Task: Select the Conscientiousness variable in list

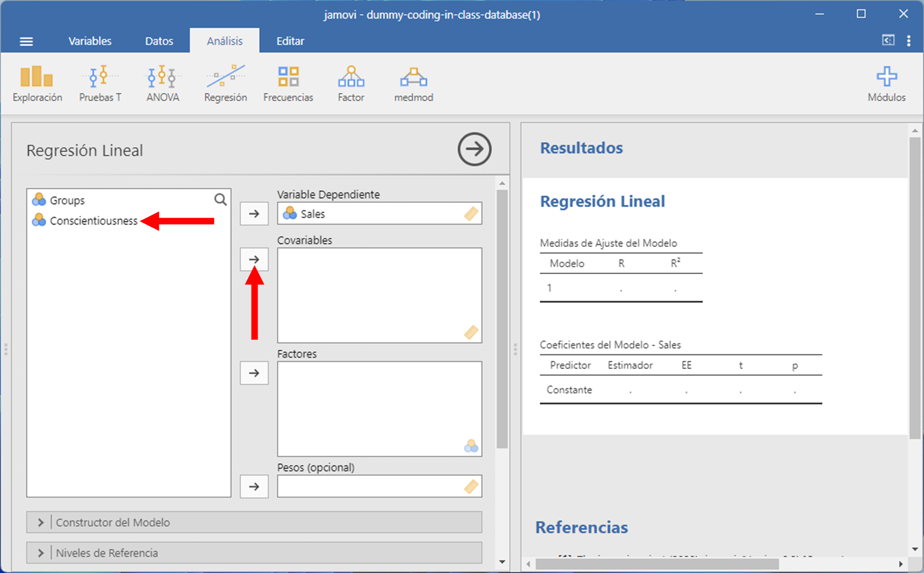Action: pyautogui.click(x=93, y=221)
